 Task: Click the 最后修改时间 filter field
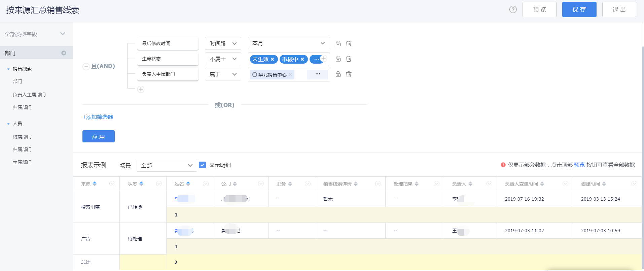(x=168, y=43)
